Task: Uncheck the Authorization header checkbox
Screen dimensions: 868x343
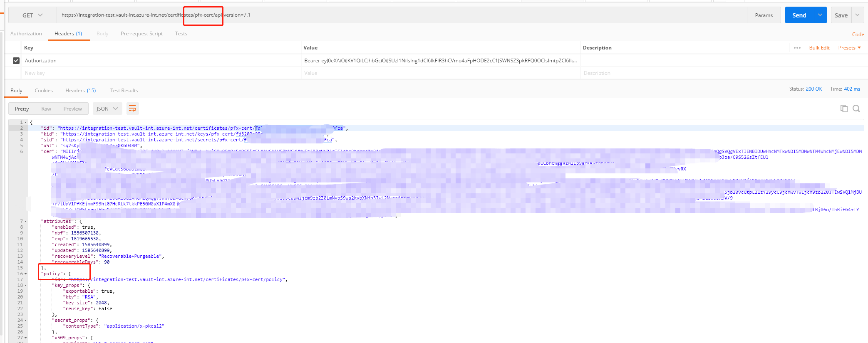Action: click(16, 61)
